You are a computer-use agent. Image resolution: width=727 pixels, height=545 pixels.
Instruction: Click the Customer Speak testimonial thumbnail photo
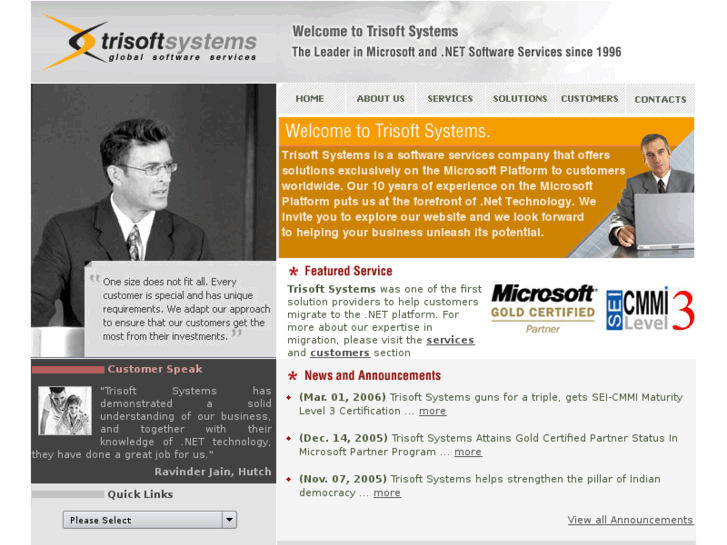65,410
